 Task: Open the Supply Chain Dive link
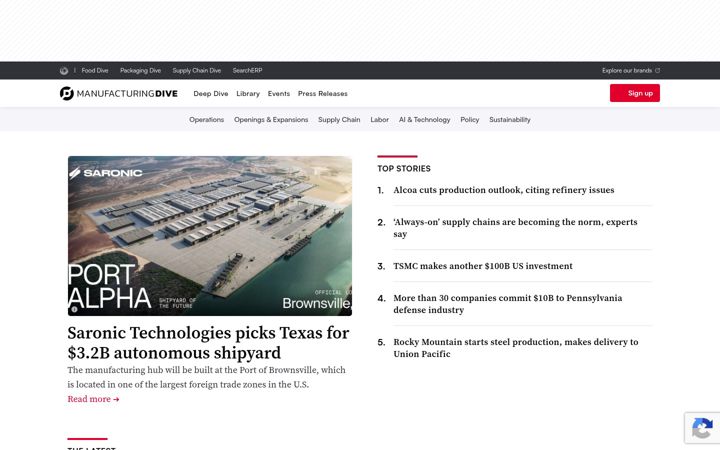(197, 71)
